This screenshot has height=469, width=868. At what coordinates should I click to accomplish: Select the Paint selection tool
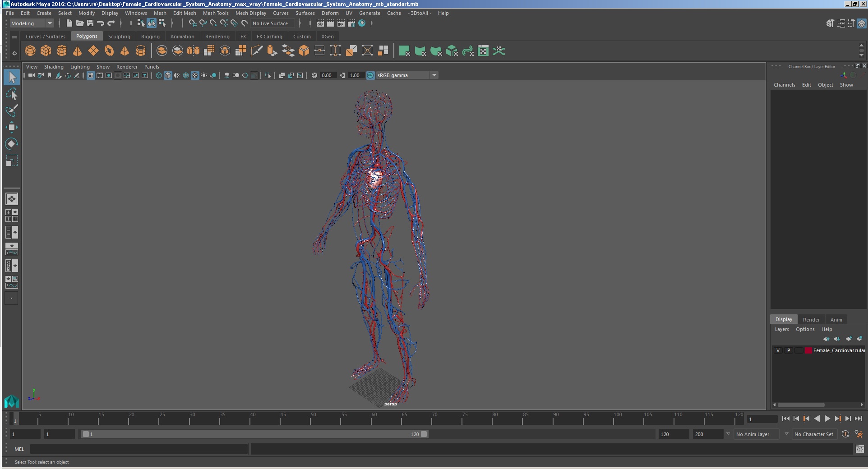(x=12, y=110)
